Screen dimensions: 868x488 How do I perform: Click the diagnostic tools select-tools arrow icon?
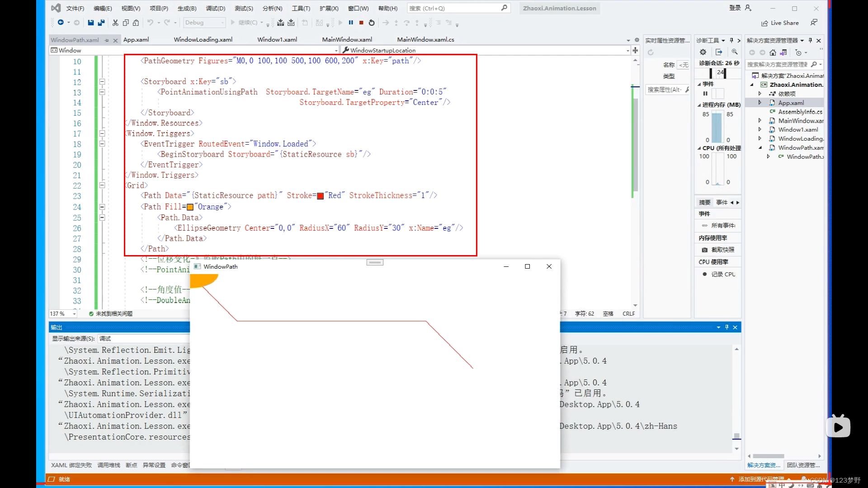click(x=719, y=52)
